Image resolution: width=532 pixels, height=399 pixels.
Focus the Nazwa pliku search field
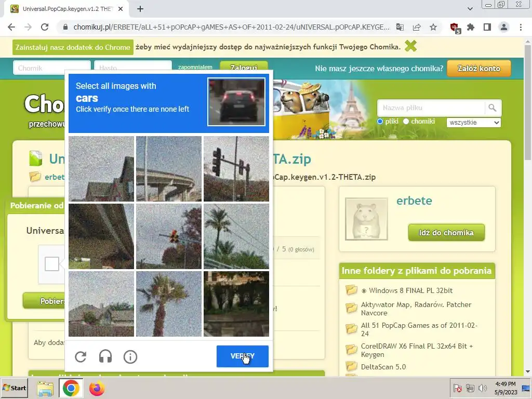click(431, 108)
